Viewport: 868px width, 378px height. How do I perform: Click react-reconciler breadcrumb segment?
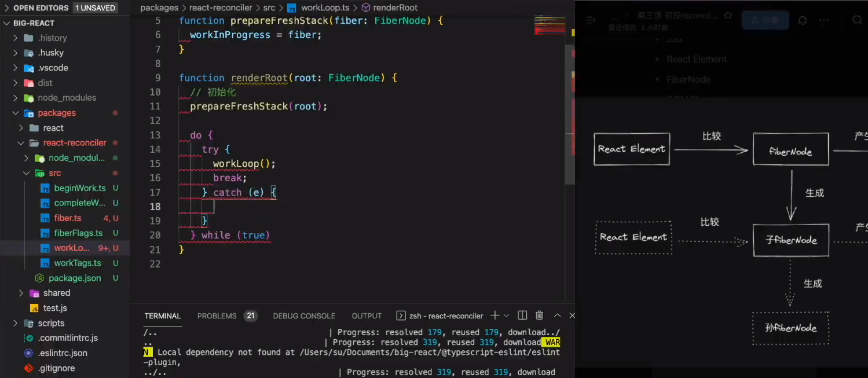pos(221,8)
